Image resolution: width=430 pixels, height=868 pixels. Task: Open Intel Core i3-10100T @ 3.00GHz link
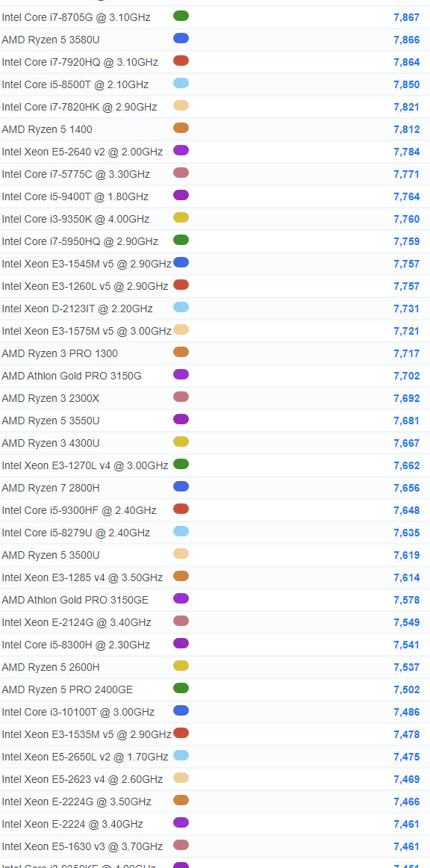[78, 712]
